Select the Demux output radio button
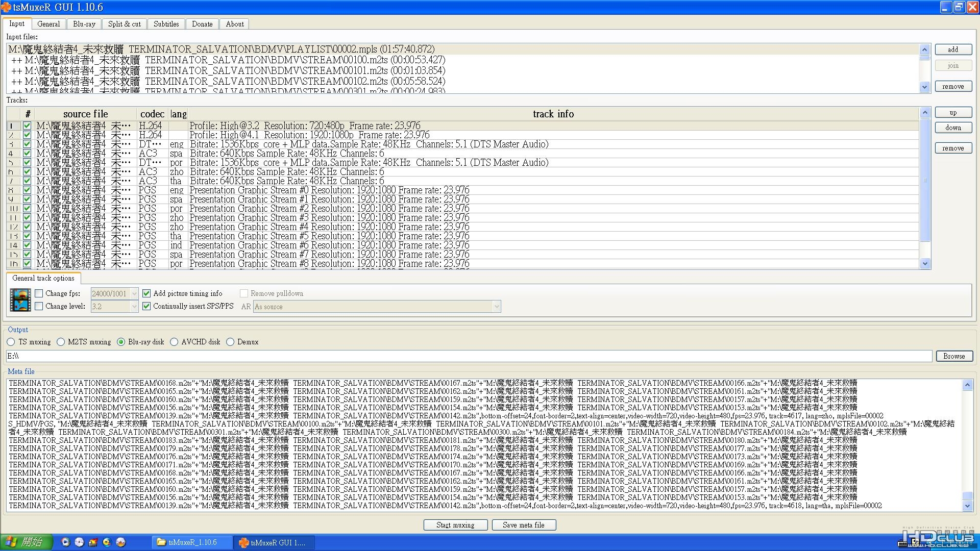980x551 pixels. (230, 342)
